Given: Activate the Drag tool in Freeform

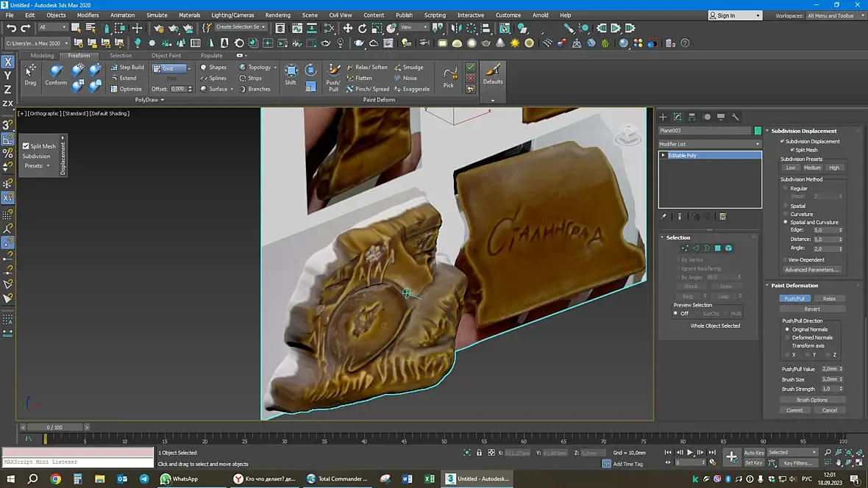Looking at the screenshot, I should click(x=30, y=74).
